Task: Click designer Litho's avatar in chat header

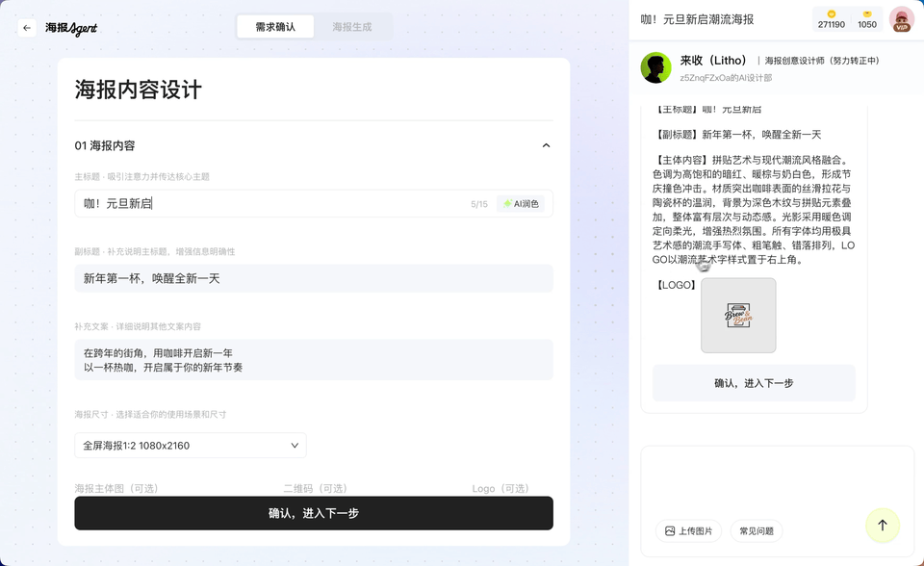Action: pos(655,68)
